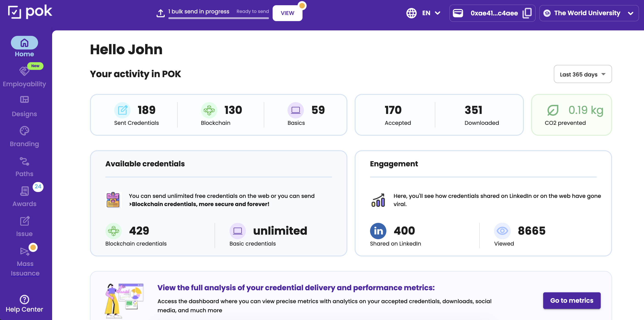Open Awards with 24 badge
This screenshot has height=320, width=644.
click(24, 192)
